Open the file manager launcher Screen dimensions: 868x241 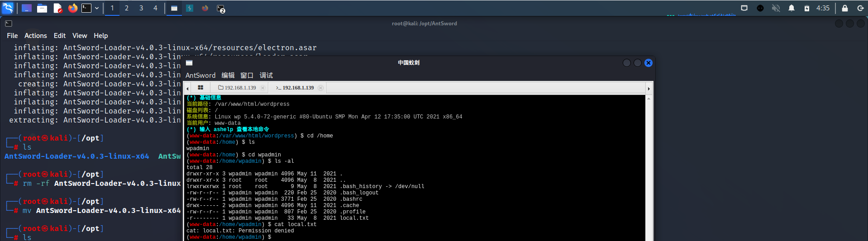click(42, 8)
